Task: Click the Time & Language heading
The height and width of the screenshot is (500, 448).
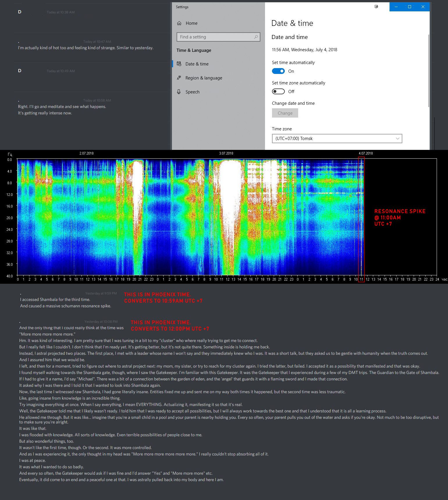Action: [194, 50]
